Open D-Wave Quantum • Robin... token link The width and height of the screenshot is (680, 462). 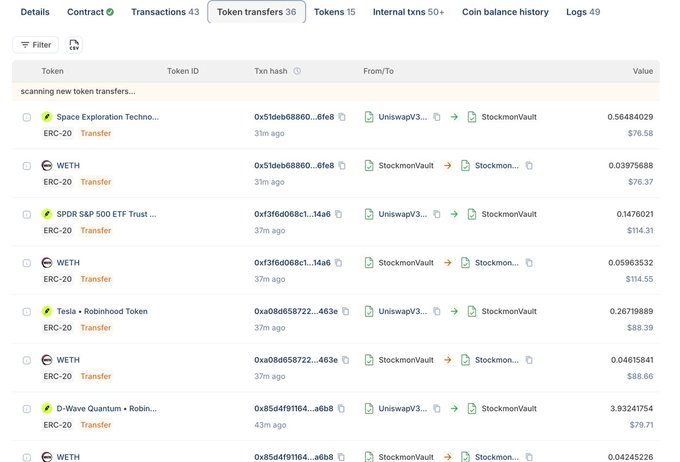coord(107,408)
